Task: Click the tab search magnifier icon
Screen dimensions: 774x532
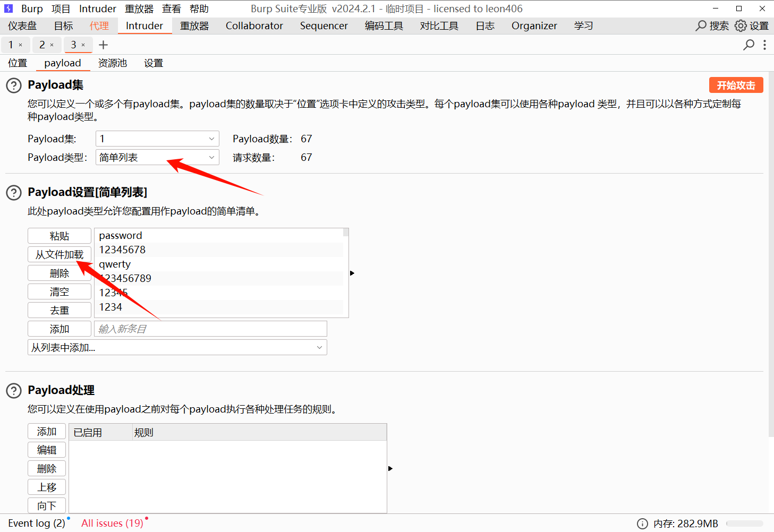Action: pyautogui.click(x=749, y=45)
